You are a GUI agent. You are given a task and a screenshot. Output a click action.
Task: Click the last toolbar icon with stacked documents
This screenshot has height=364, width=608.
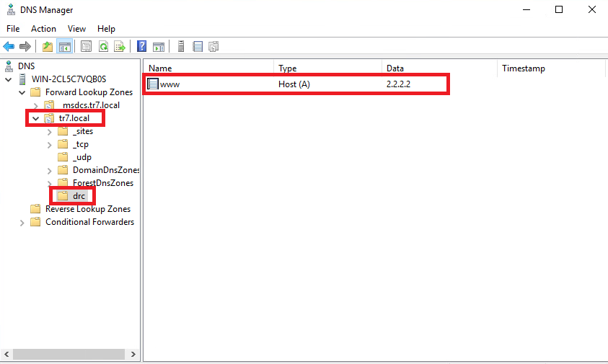tap(213, 47)
